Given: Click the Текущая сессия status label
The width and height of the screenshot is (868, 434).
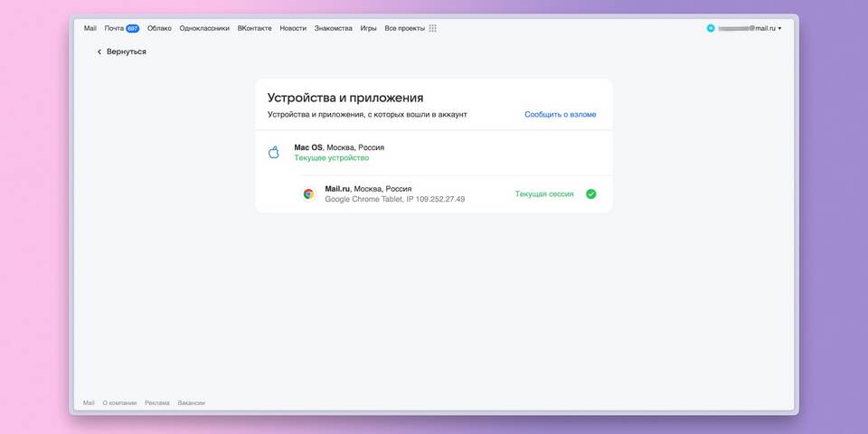Looking at the screenshot, I should point(544,193).
